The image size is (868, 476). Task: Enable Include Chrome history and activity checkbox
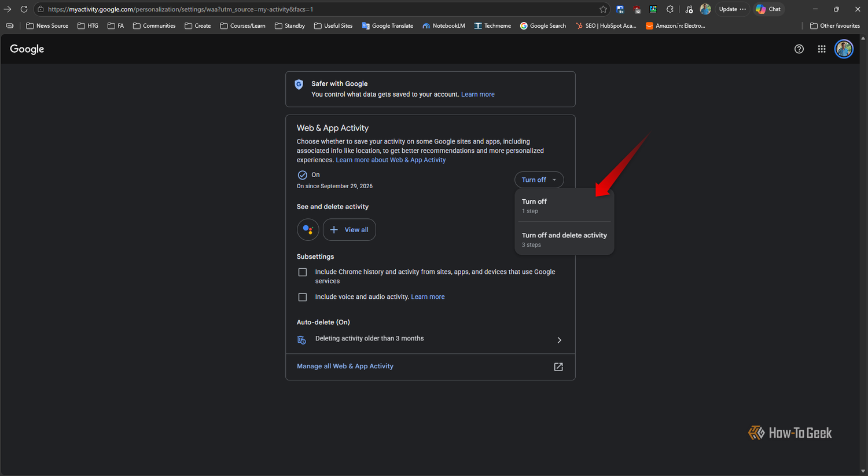pos(302,272)
